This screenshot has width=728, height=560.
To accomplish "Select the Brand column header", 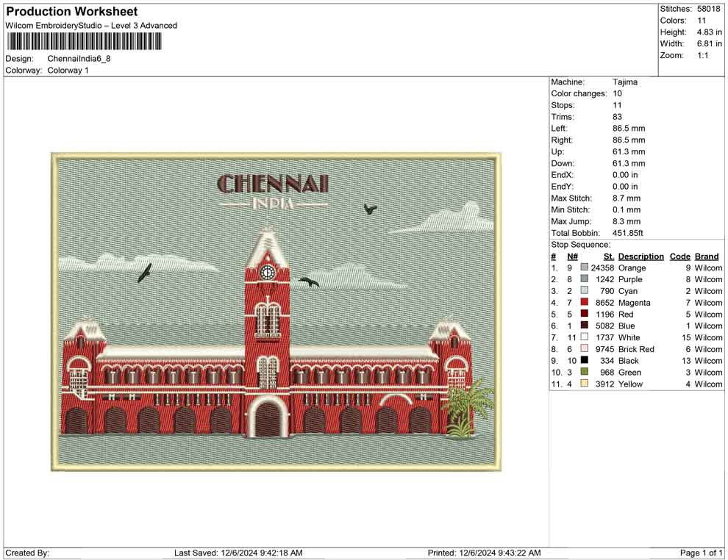I will coord(707,256).
